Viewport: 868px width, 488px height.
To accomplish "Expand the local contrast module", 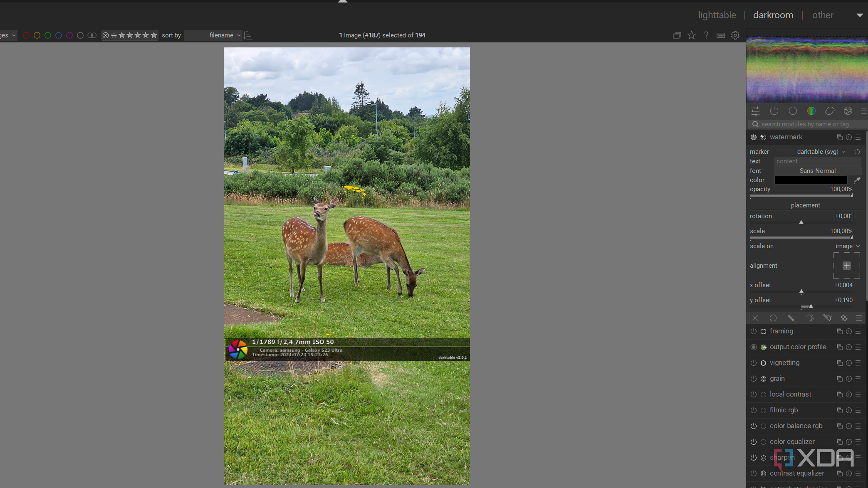I will coord(790,394).
